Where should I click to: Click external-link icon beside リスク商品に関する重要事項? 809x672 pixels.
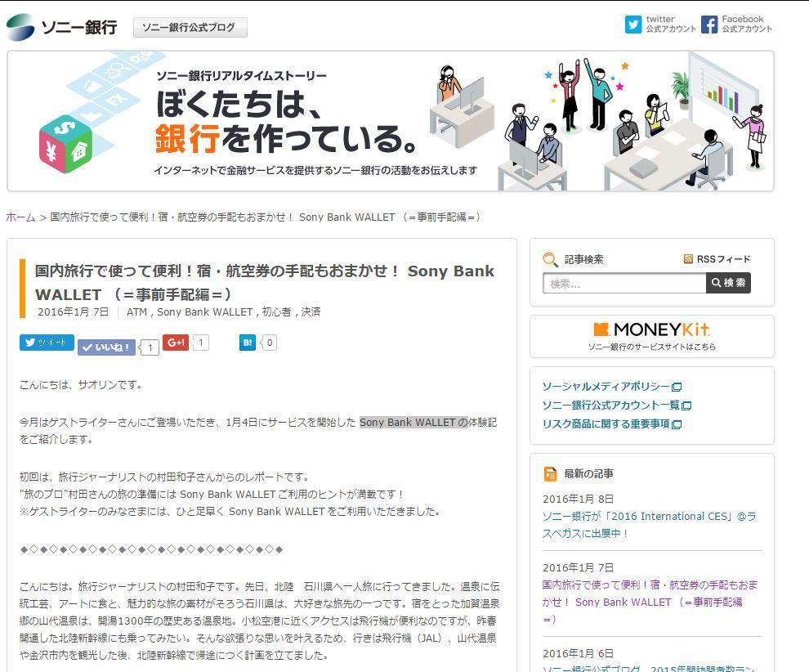[677, 424]
